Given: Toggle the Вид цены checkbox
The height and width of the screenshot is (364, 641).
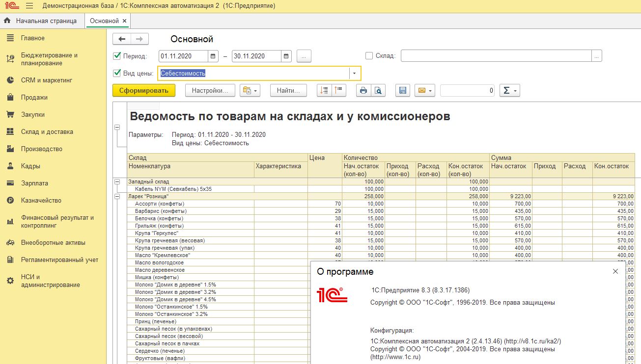Looking at the screenshot, I should [117, 73].
